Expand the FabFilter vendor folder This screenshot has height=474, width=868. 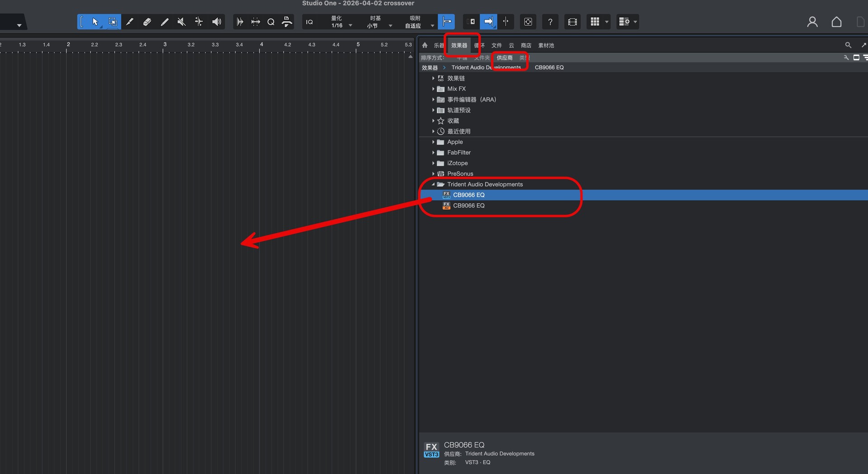[x=433, y=153]
